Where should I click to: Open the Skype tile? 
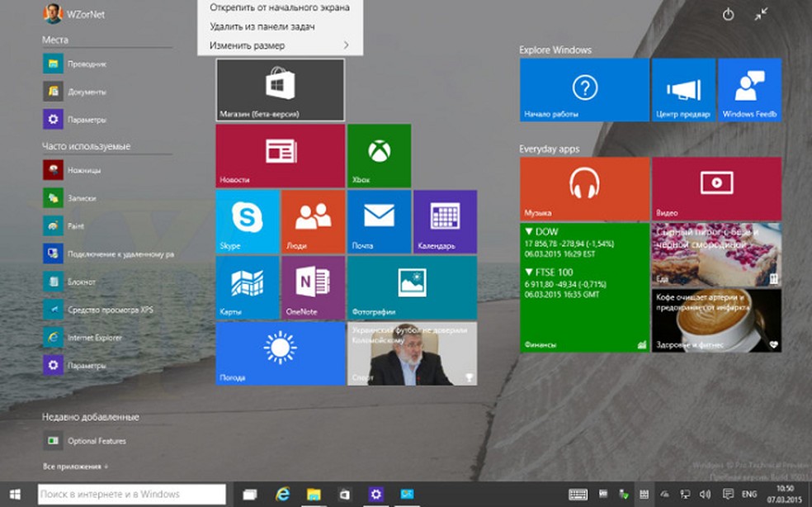click(x=247, y=220)
